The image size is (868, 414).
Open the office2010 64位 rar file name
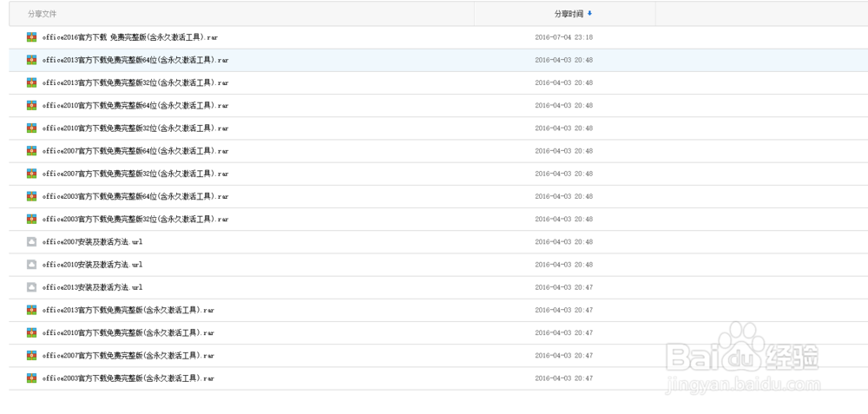pyautogui.click(x=135, y=106)
